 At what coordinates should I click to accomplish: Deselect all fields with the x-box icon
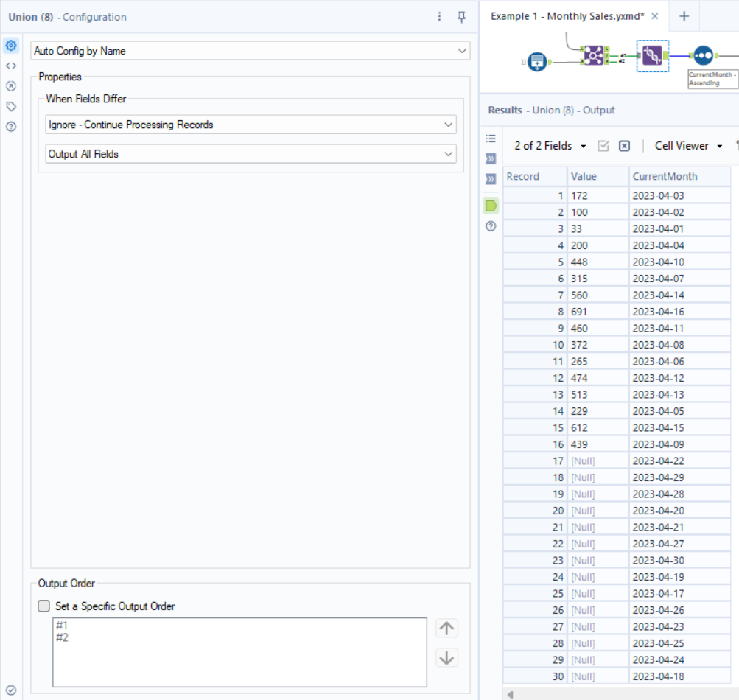pos(624,146)
